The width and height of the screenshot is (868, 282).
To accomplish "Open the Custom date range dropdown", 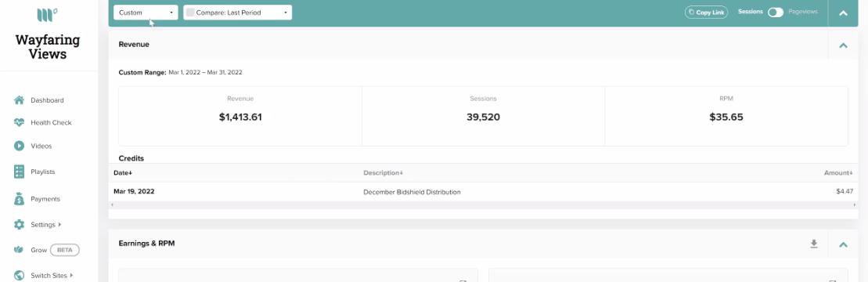I will 146,13.
